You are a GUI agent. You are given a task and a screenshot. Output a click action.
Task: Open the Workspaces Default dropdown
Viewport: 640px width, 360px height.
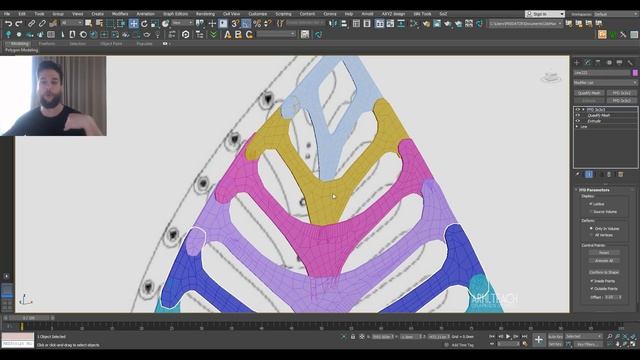coord(616,14)
